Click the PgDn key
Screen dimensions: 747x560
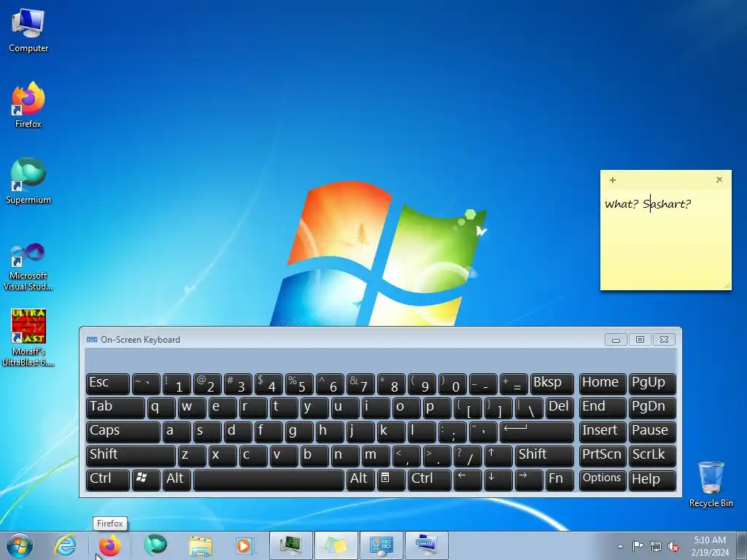click(x=652, y=408)
